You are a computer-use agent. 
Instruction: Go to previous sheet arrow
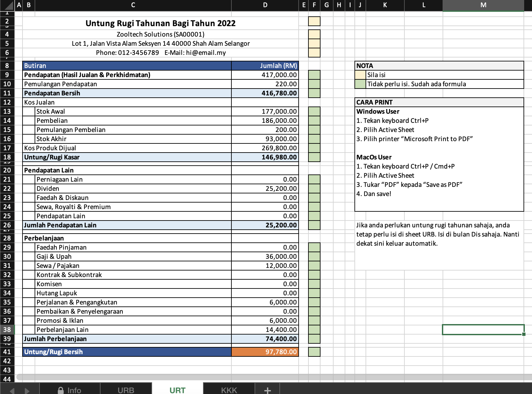12,390
